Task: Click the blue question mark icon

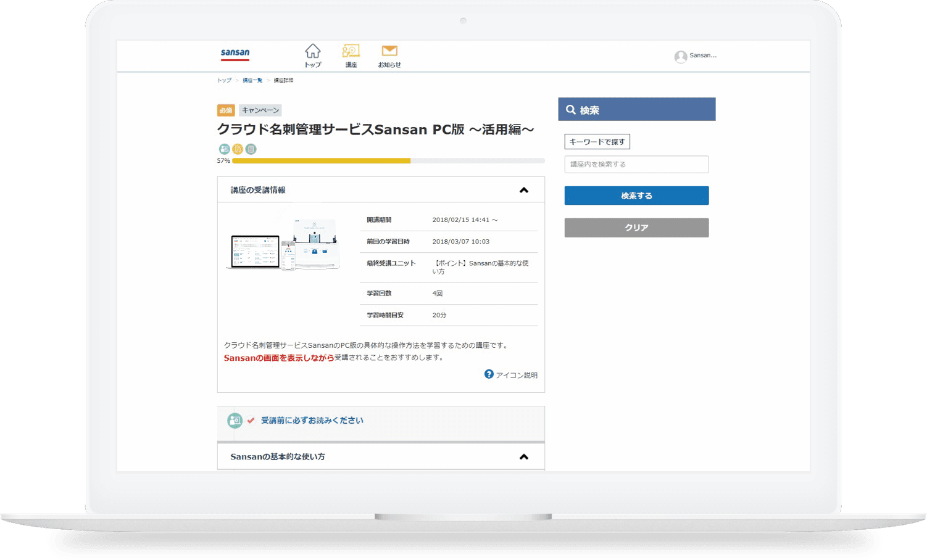Action: [489, 374]
